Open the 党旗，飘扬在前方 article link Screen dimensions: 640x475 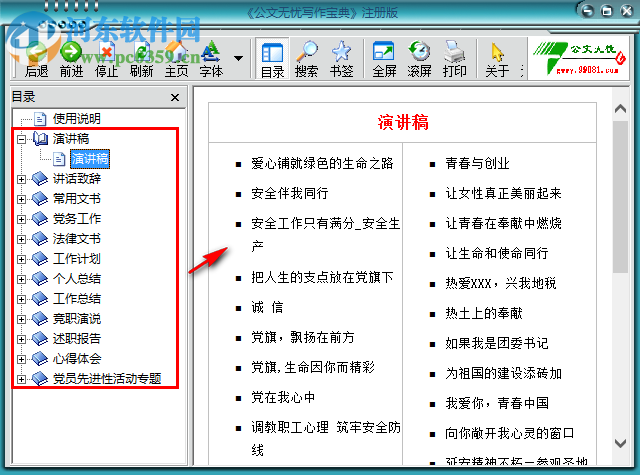pyautogui.click(x=302, y=337)
